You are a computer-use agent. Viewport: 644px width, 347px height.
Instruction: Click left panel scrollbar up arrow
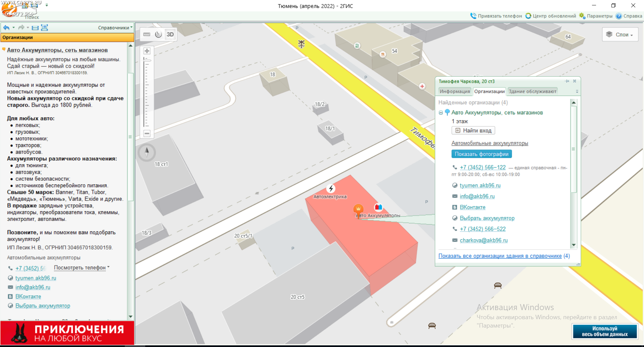pos(130,45)
